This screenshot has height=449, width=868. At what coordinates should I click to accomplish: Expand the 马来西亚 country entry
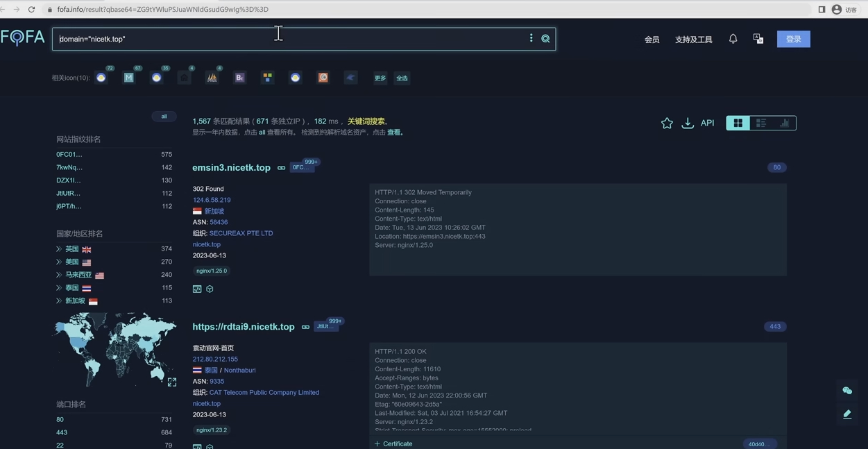[x=59, y=275]
